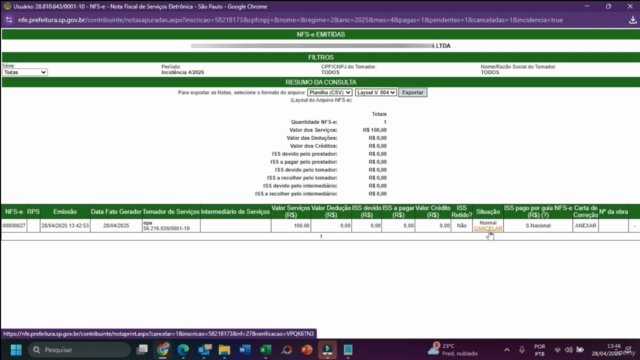
Task: Click the Valor dos Serviços total R$ 100,00
Action: click(x=374, y=130)
